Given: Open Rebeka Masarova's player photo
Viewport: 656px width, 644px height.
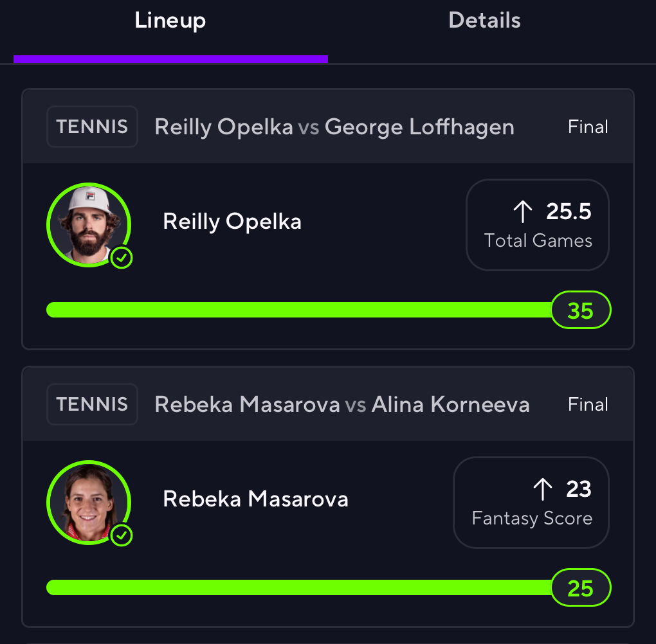Looking at the screenshot, I should [x=89, y=503].
